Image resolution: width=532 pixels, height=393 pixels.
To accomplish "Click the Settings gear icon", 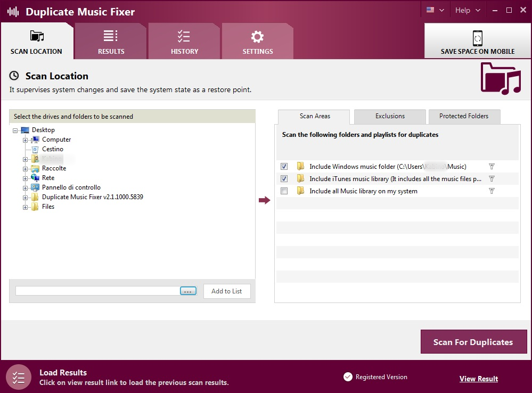I will point(257,37).
